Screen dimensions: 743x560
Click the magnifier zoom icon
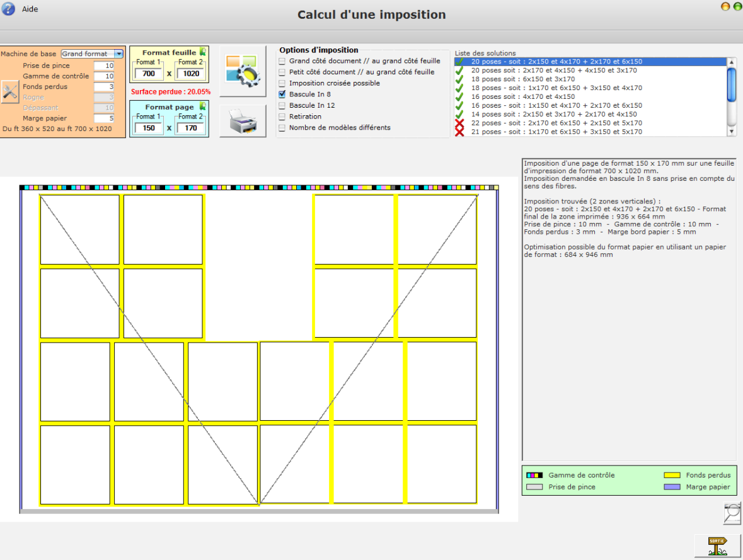[x=732, y=513]
